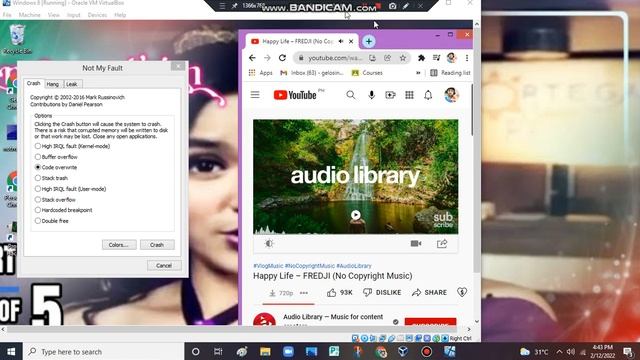This screenshot has height=360, width=640.
Task: Open Recycle Bin desktop icon in VM
Action: (x=17, y=39)
